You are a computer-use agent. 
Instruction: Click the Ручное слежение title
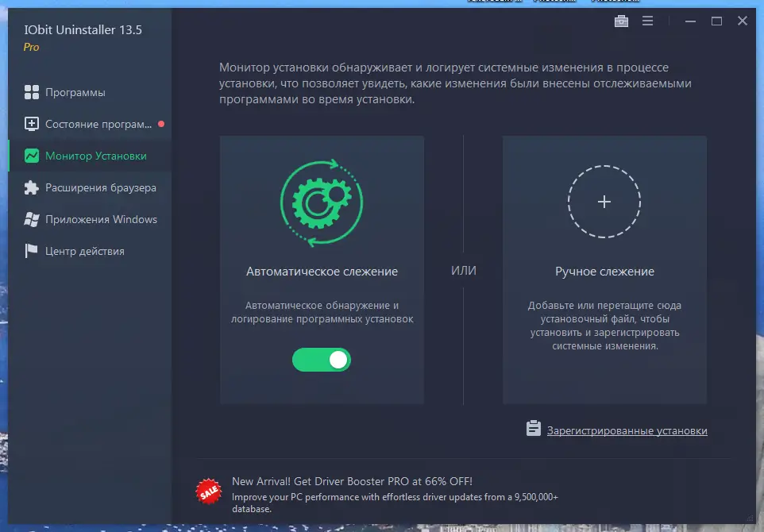pos(604,272)
